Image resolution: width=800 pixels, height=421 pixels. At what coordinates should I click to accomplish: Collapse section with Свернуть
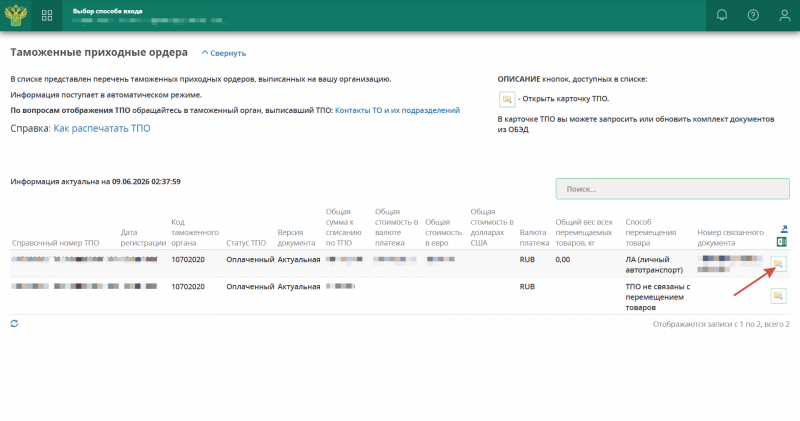click(x=223, y=53)
